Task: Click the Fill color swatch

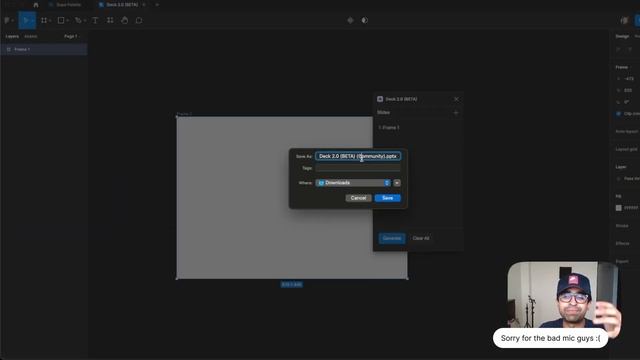Action: [x=619, y=208]
